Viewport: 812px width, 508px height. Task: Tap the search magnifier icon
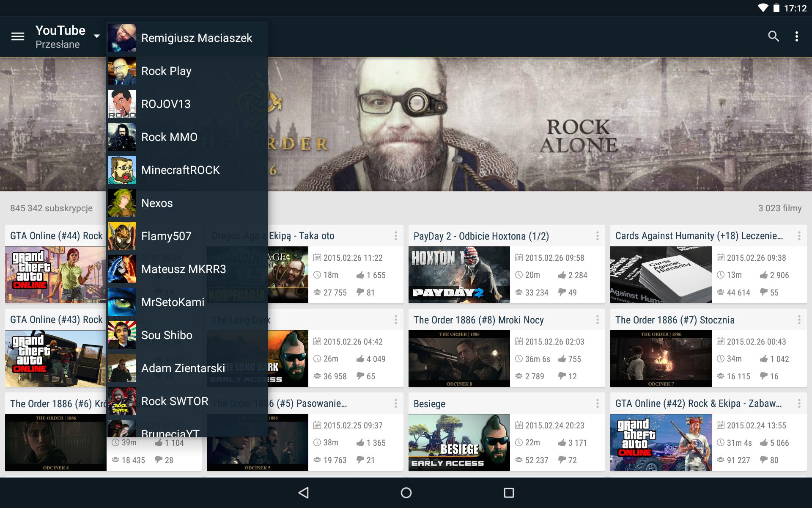[774, 36]
